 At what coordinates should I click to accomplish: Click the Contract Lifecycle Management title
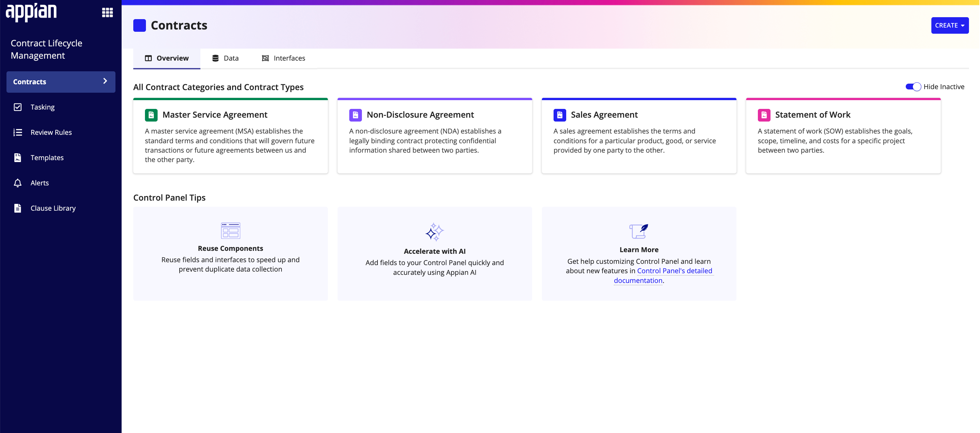click(x=46, y=49)
